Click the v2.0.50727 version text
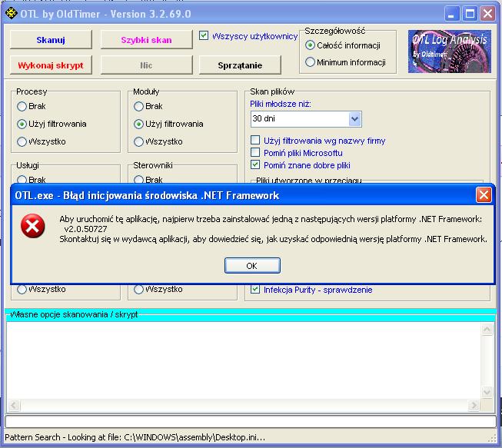Viewport: 502px width, 448px height. [x=85, y=229]
